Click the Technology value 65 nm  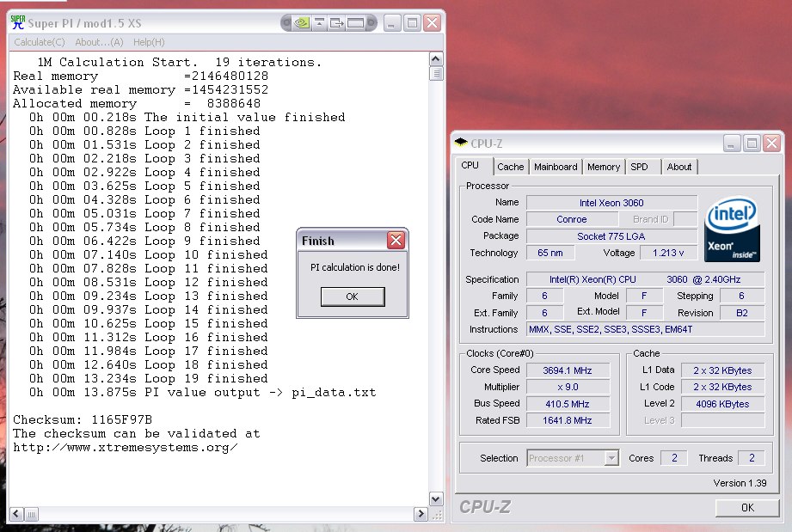[x=550, y=253]
